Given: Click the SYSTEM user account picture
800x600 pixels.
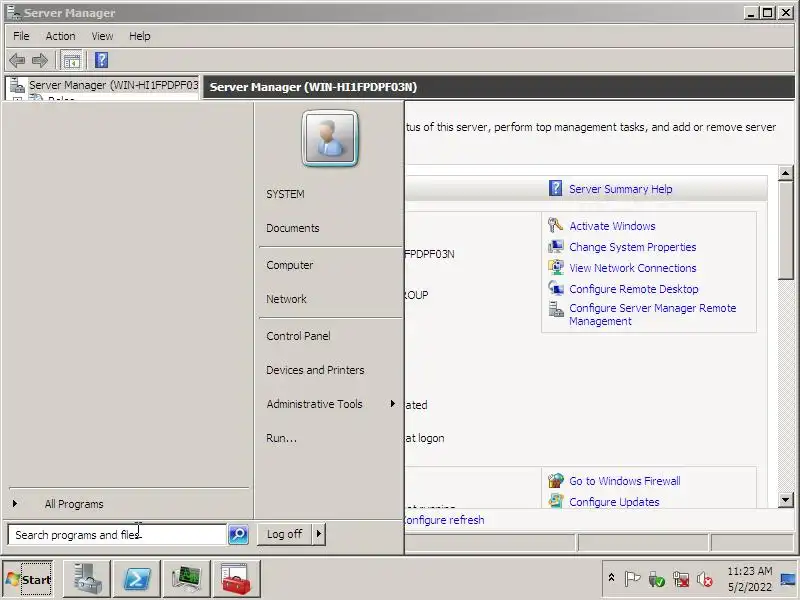Looking at the screenshot, I should 330,139.
